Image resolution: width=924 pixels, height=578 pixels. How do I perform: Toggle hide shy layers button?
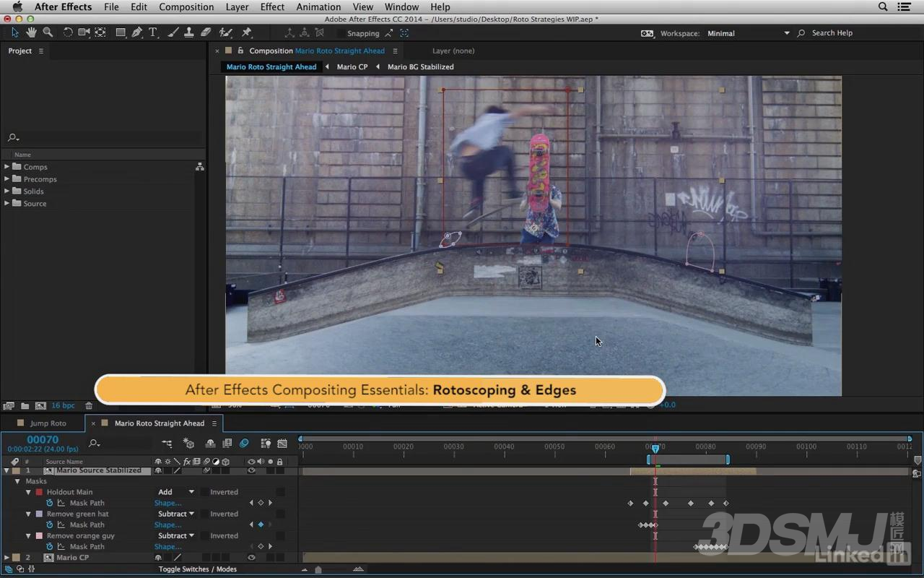pos(210,443)
